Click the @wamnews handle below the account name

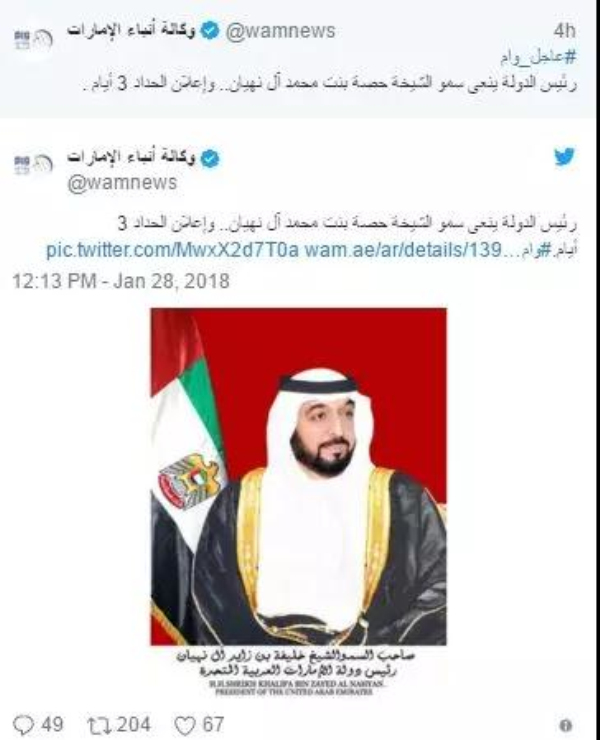pyautogui.click(x=122, y=183)
